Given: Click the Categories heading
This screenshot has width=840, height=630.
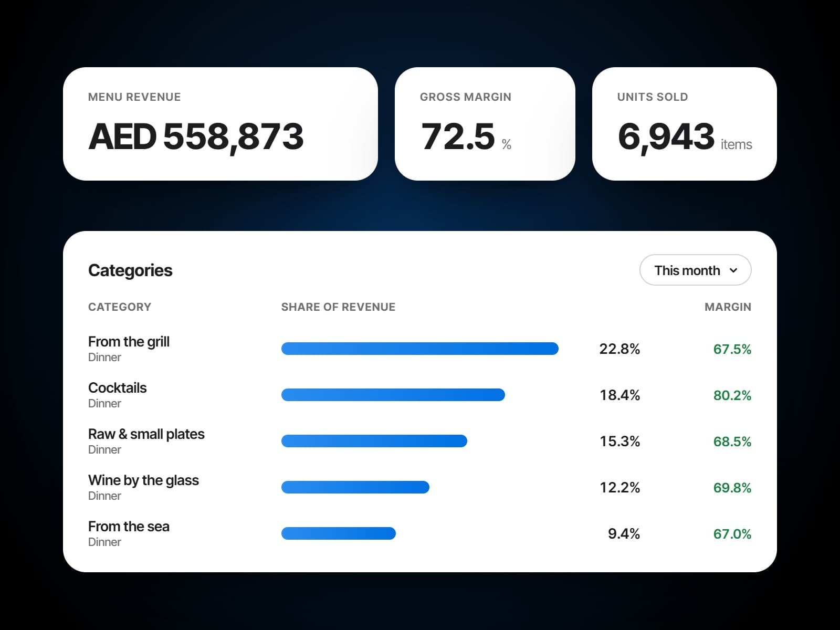Looking at the screenshot, I should coord(130,270).
